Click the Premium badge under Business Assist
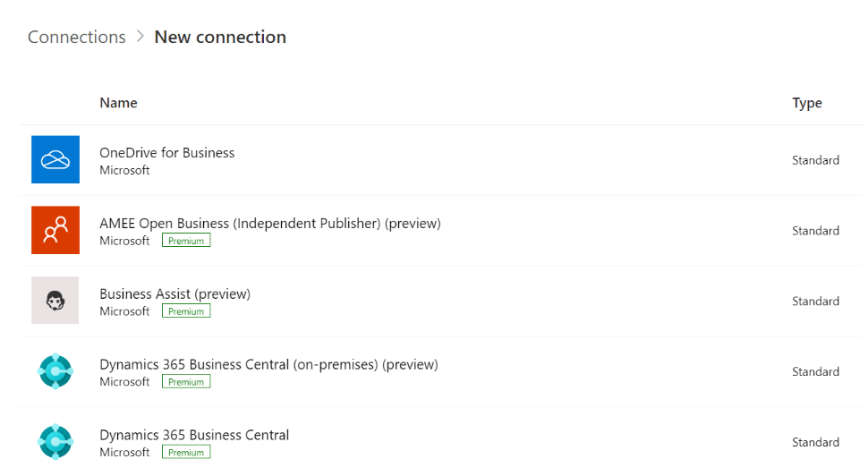Screen dimensions: 868x476 click(186, 311)
